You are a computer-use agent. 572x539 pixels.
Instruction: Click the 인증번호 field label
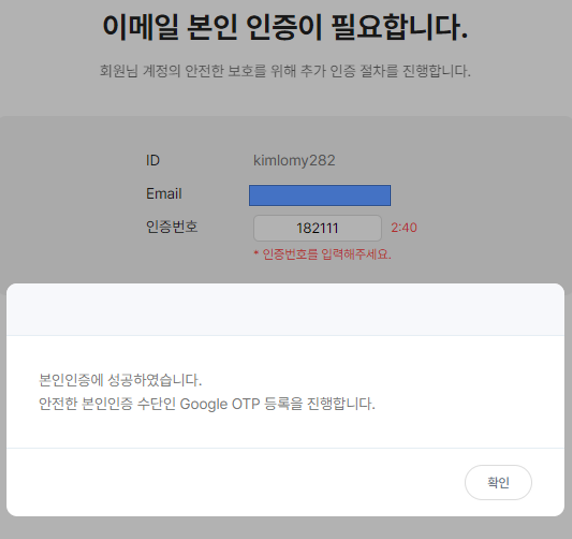(172, 226)
